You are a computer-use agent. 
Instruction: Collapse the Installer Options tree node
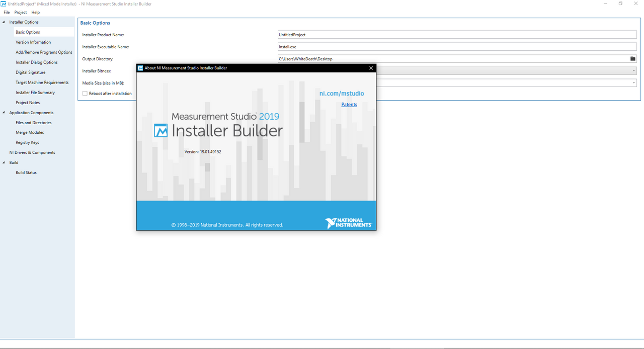click(4, 22)
